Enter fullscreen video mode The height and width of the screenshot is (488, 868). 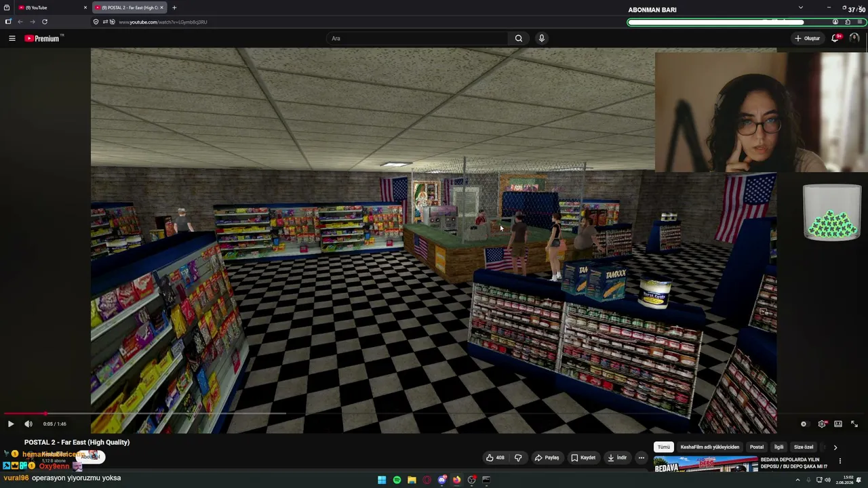(854, 424)
